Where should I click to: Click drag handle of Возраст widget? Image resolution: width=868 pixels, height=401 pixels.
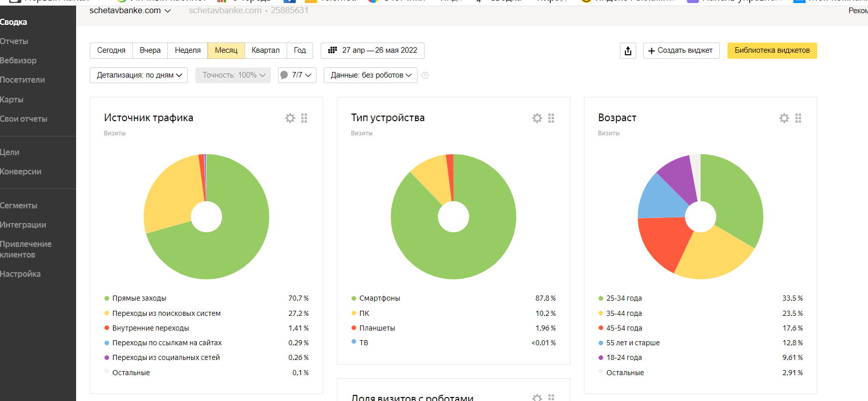point(798,118)
